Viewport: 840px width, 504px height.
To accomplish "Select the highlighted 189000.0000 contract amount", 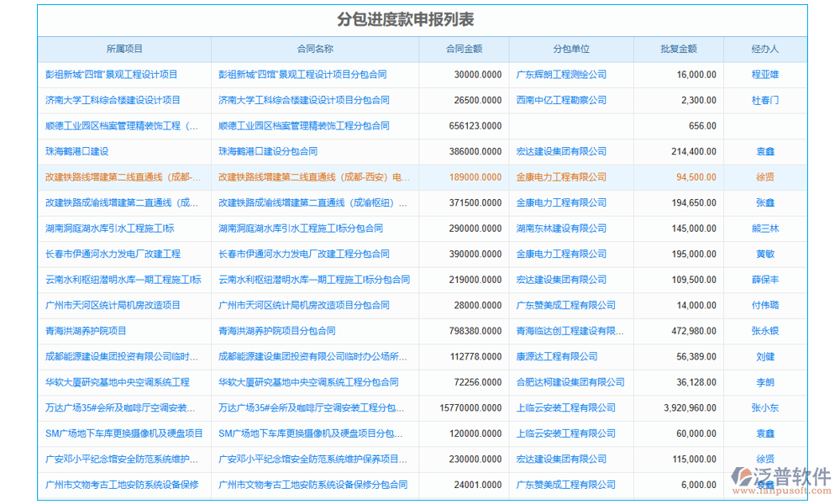I will pos(475,177).
